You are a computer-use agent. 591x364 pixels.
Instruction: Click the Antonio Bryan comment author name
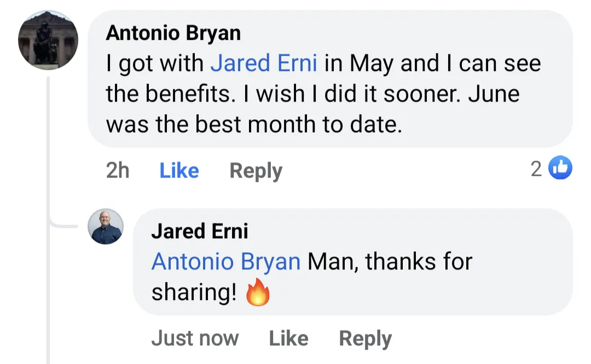click(x=173, y=33)
